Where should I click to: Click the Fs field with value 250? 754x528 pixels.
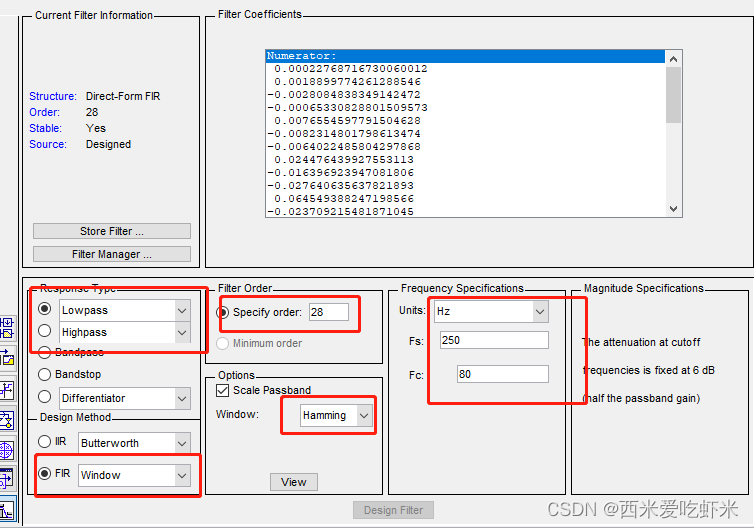[494, 340]
